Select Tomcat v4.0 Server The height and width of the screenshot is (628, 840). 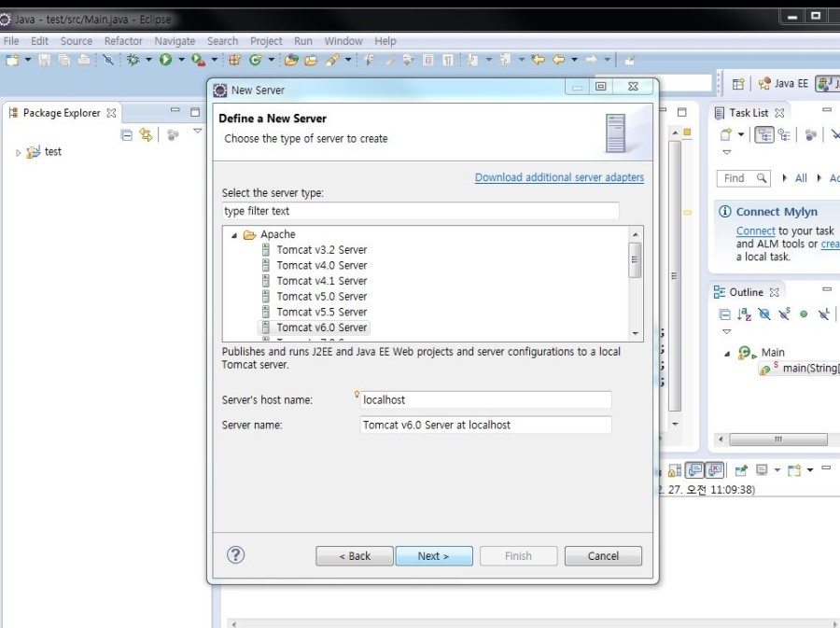click(321, 266)
